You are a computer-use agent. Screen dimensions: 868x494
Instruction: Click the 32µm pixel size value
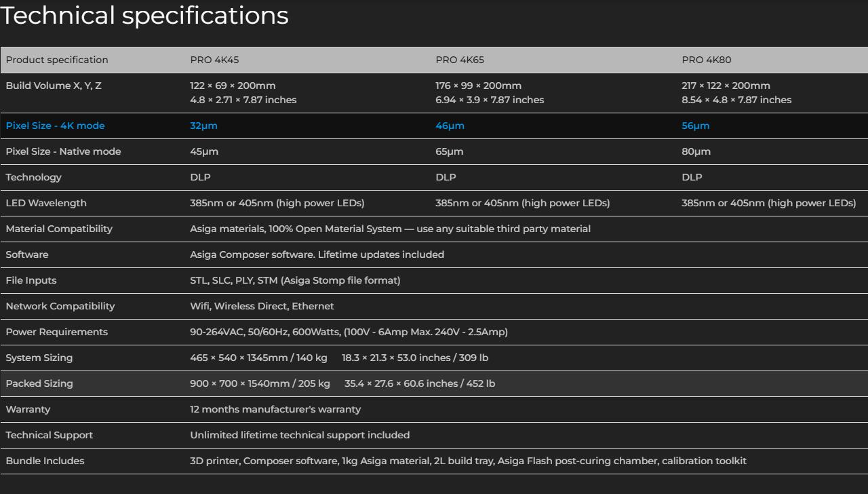tap(203, 126)
